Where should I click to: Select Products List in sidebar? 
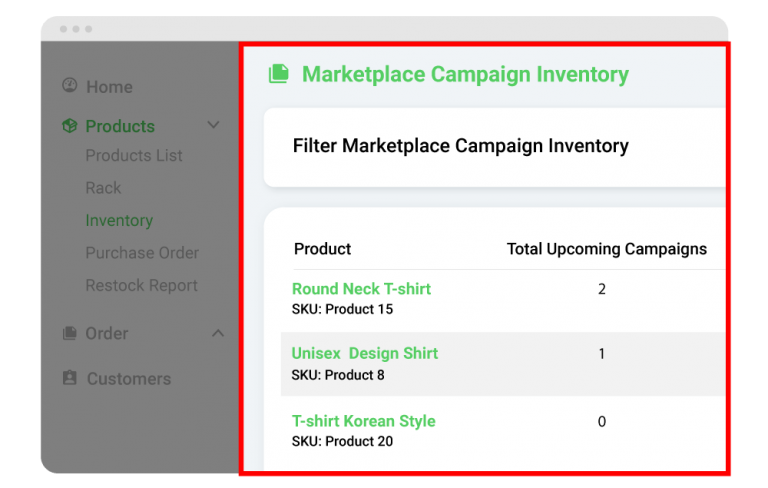click(x=134, y=156)
